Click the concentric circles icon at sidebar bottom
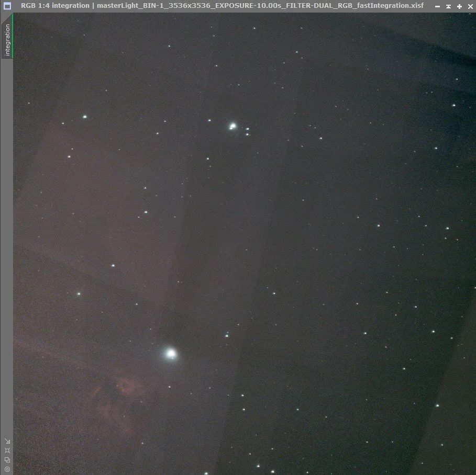This screenshot has height=475, width=476. point(7,469)
